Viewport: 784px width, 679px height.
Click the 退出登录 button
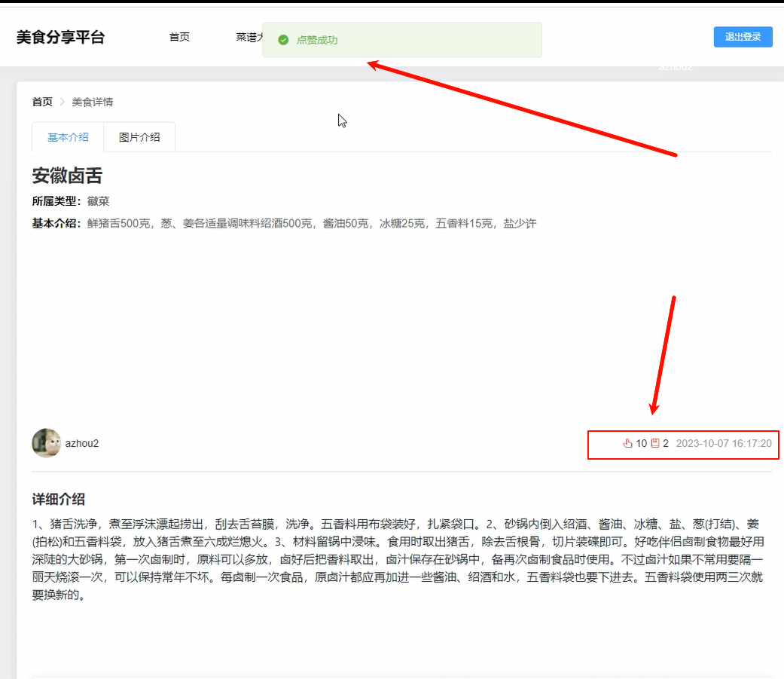743,37
